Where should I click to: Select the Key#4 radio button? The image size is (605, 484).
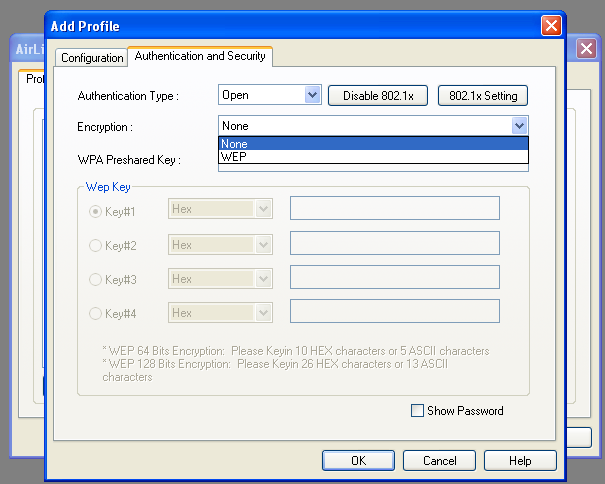[96, 313]
